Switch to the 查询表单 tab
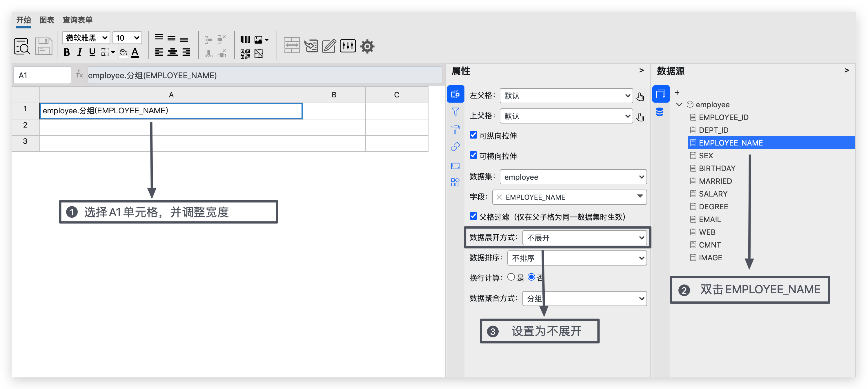 tap(77, 20)
